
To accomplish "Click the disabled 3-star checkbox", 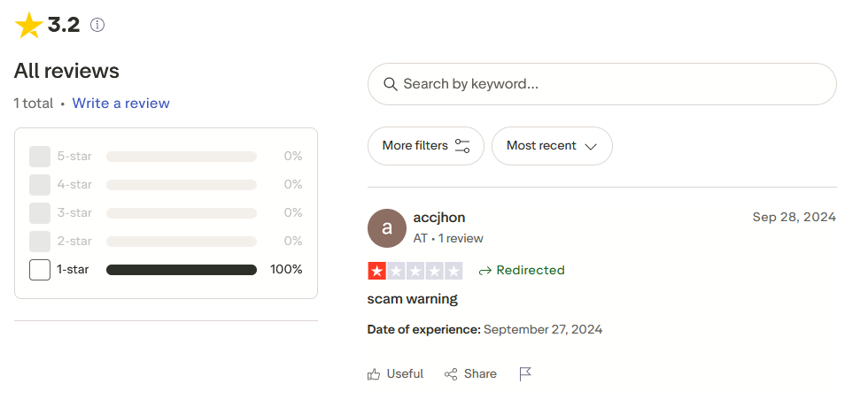I will pyautogui.click(x=40, y=213).
